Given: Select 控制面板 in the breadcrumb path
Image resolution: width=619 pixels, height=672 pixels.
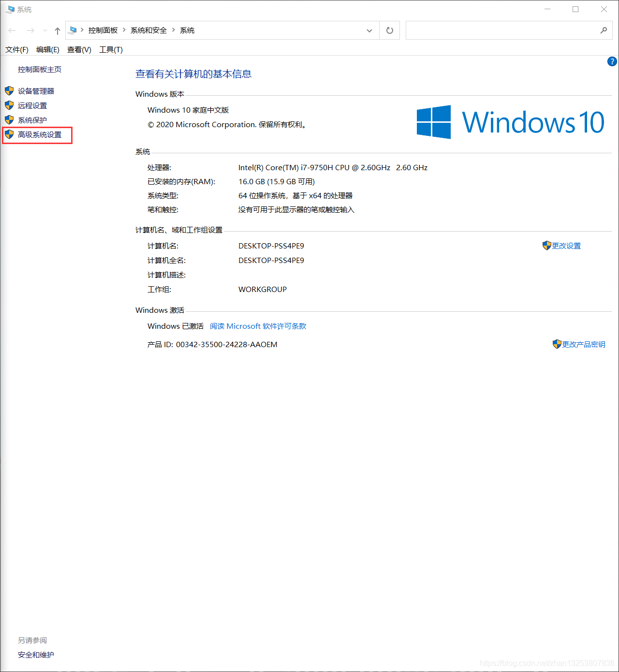Looking at the screenshot, I should point(103,30).
